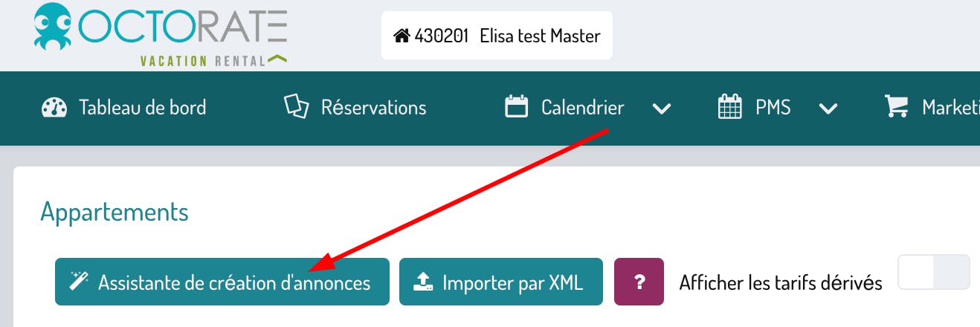The image size is (980, 327).
Task: Open the purple question mark help
Action: (639, 282)
